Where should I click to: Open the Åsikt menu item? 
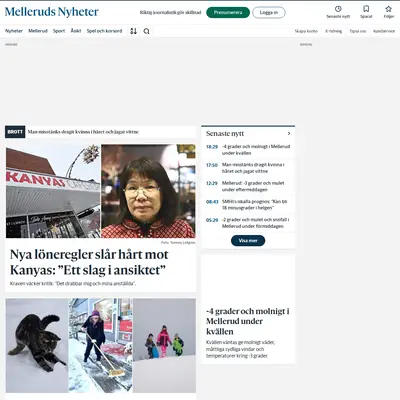(76, 31)
